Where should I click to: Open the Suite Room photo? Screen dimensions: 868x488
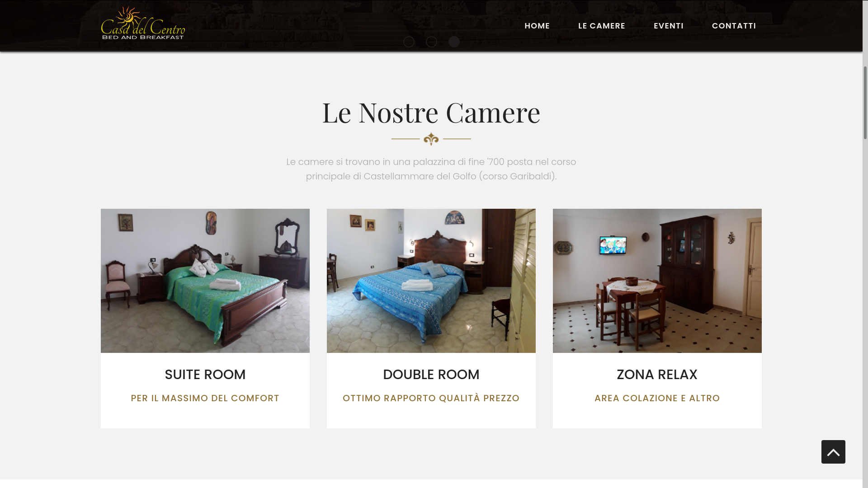pyautogui.click(x=205, y=281)
